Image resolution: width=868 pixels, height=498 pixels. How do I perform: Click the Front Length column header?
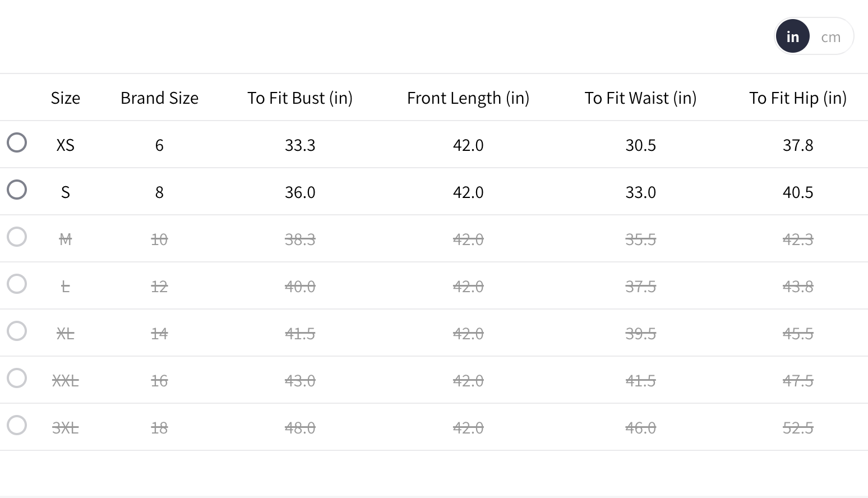(x=468, y=98)
